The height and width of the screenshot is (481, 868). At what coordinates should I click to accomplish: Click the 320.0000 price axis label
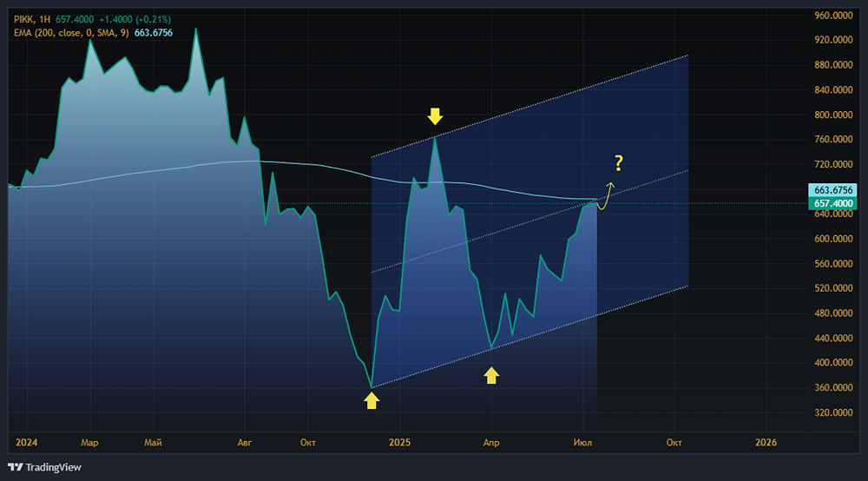point(833,412)
